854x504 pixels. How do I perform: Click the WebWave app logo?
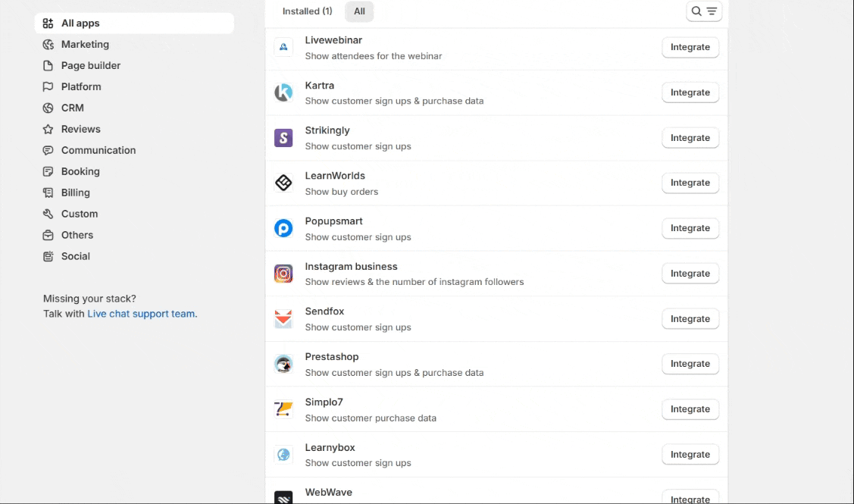pos(283,497)
